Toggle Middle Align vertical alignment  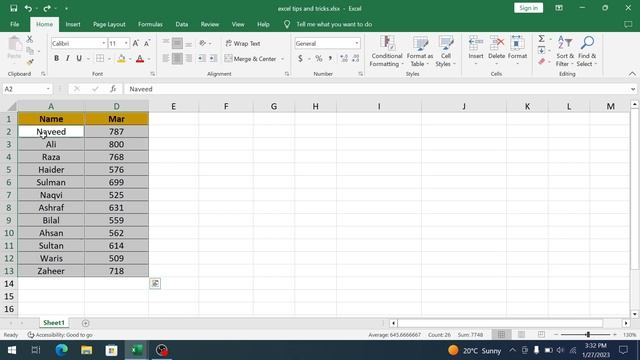177,43
